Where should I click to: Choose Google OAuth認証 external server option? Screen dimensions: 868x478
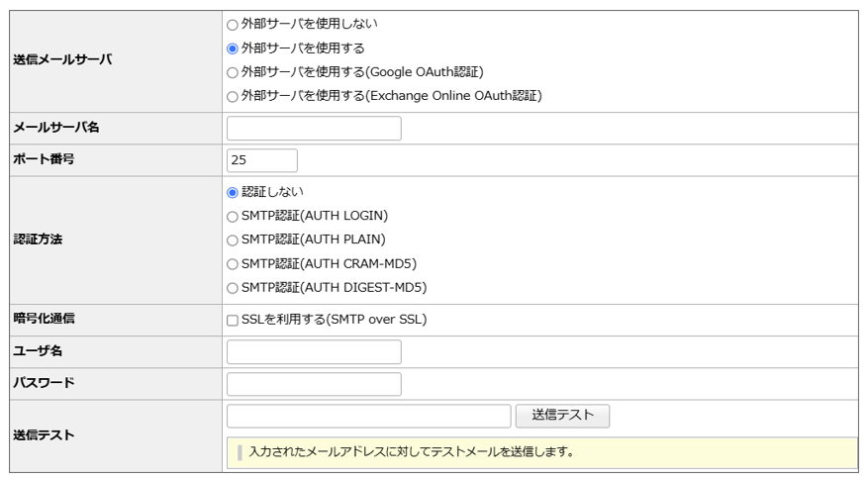tap(233, 72)
